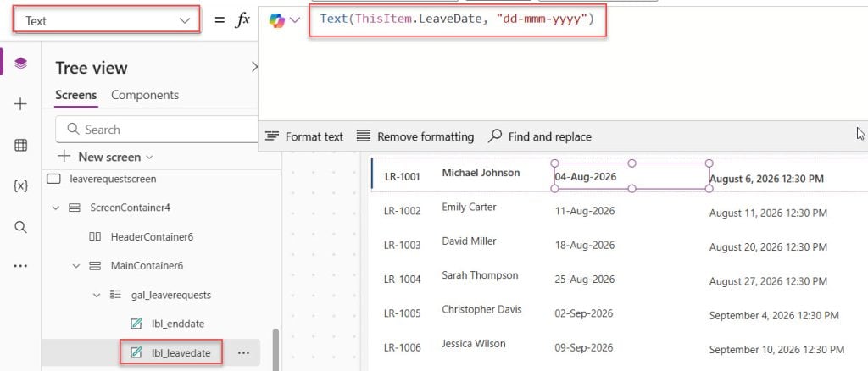
Task: Click the Jessica Wilson name
Action: coord(474,344)
